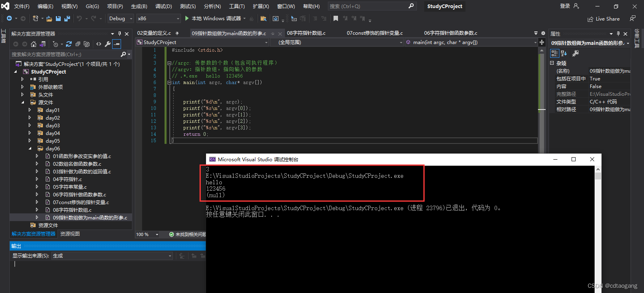The image size is (644, 293).
Task: Pin the Solution Explorer panel
Action: pos(119,34)
